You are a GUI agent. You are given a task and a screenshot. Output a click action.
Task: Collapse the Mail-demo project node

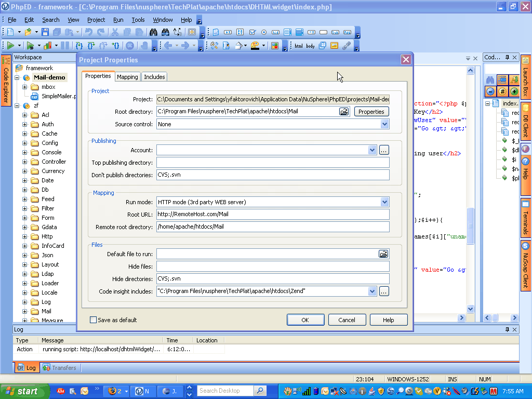[x=17, y=77]
